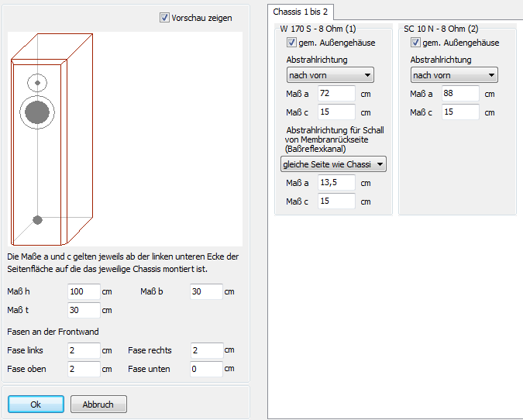Click W 170 S chassis Maß c field below 72
523x420 pixels.
(336, 112)
